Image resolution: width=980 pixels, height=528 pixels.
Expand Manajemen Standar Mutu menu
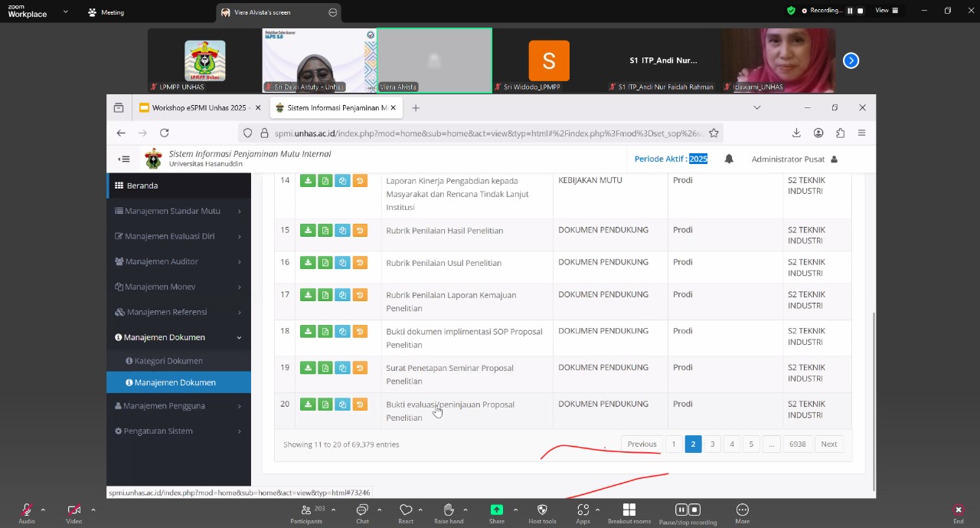(178, 211)
